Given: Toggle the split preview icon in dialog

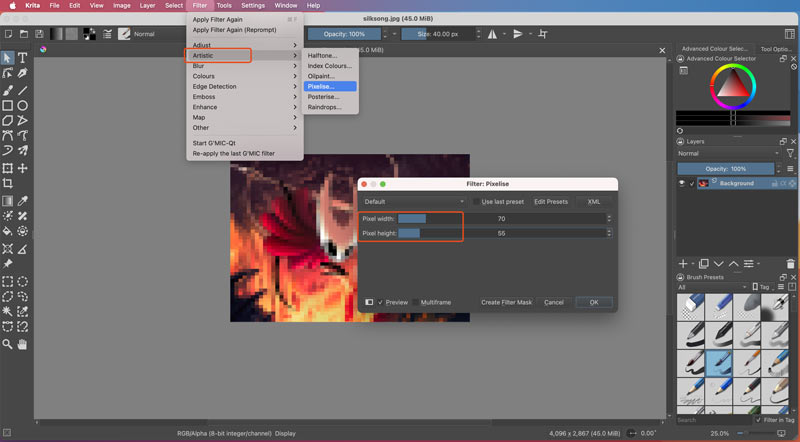Looking at the screenshot, I should 369,303.
